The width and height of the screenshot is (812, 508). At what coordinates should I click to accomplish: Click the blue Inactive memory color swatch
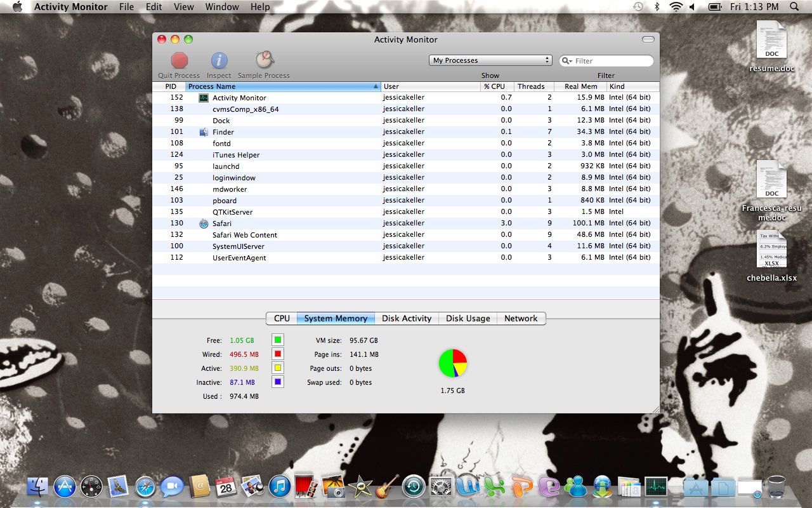point(277,382)
